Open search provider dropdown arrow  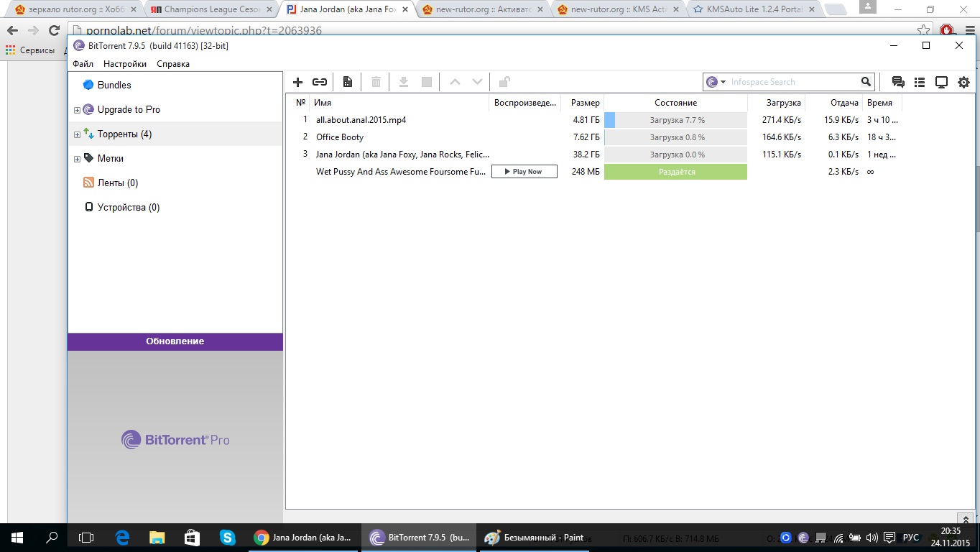723,82
